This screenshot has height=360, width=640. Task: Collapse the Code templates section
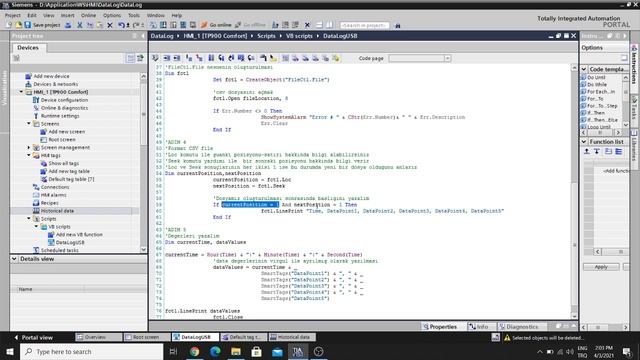pos(584,69)
